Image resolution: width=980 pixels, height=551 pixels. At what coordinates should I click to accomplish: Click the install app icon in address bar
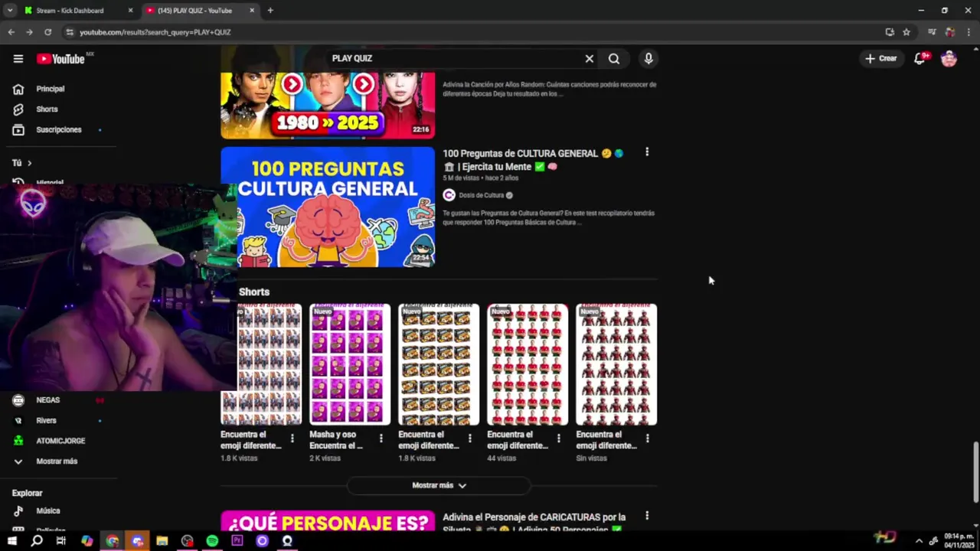pos(890,32)
